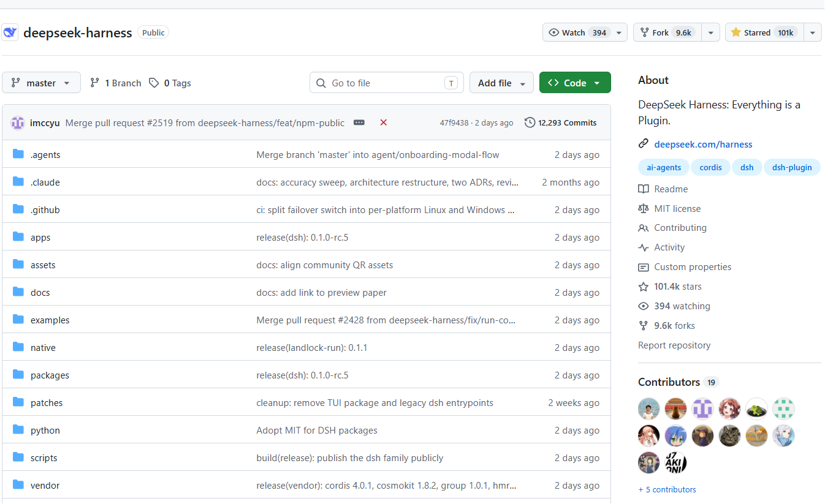Click the python folder icon
This screenshot has height=504, width=825.
click(18, 430)
